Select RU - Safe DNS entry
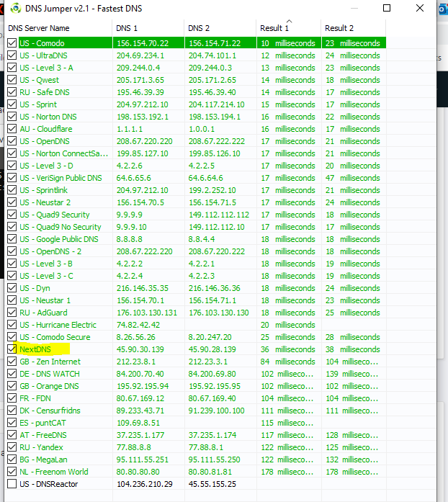The image size is (448, 502). tap(45, 92)
